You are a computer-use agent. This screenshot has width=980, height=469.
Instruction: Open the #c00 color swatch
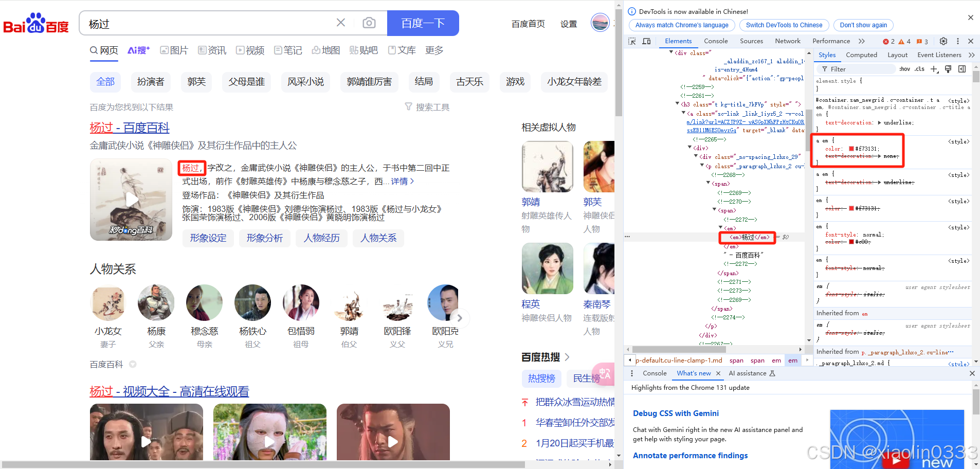pos(851,242)
